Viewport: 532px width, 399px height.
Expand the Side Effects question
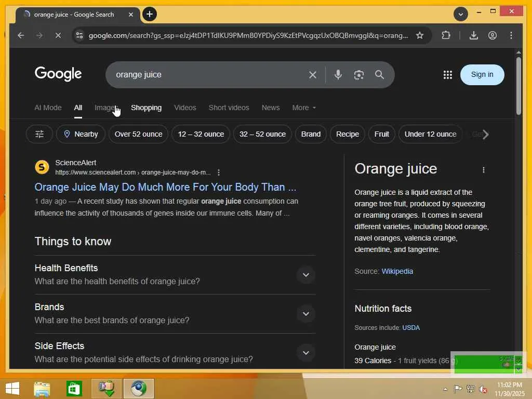pyautogui.click(x=175, y=352)
